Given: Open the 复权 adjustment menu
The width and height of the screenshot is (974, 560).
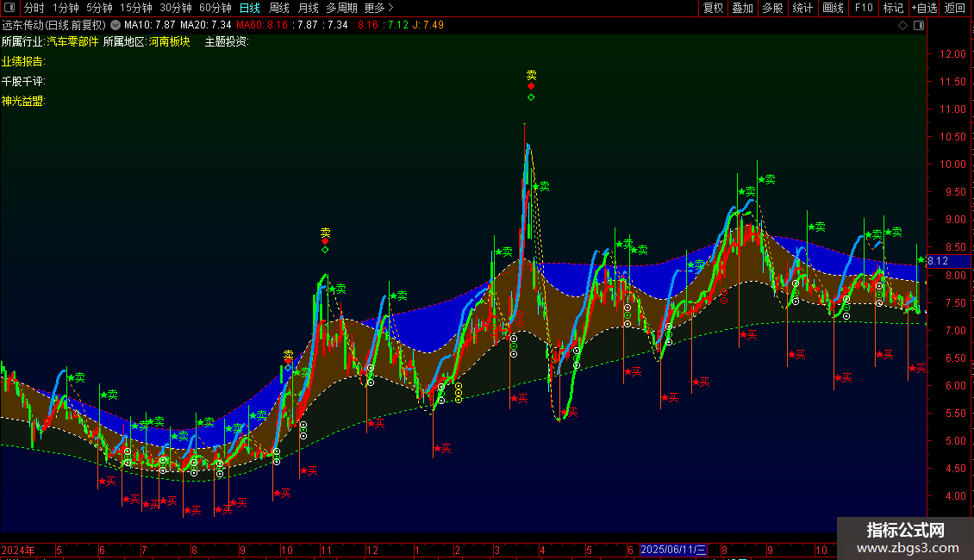Looking at the screenshot, I should click(713, 8).
